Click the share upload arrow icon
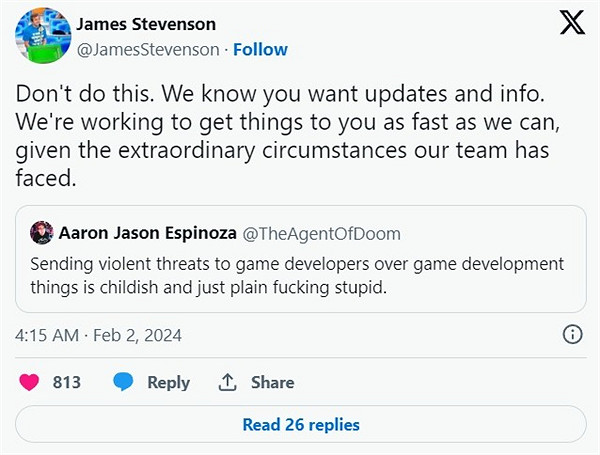Screen dimensions: 600x455 [x=227, y=382]
